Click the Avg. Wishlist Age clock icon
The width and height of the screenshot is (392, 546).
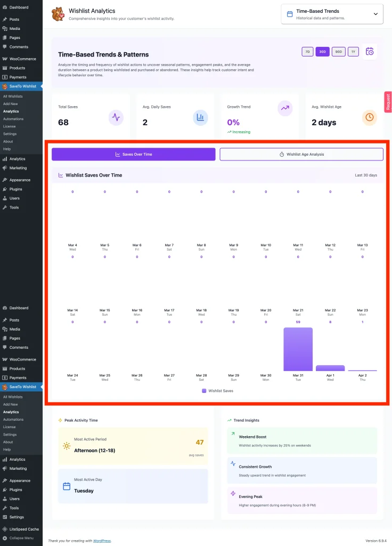click(x=369, y=117)
